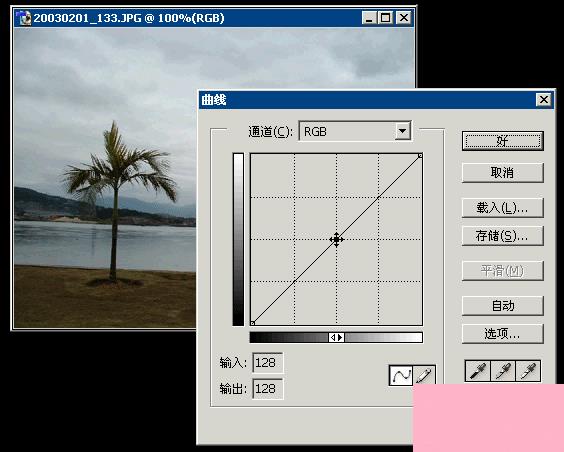Toggle the horizontal gradient bar direction arrows
The width and height of the screenshot is (564, 452).
pyautogui.click(x=336, y=337)
